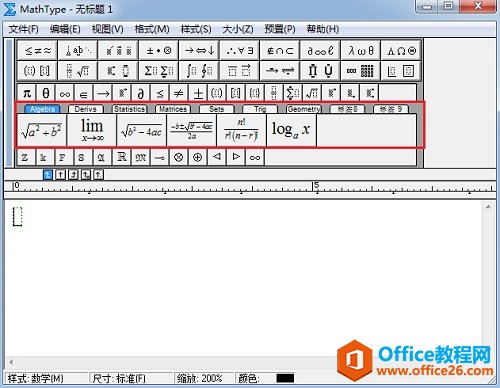Viewport: 500px width, 388px height.
Task: Open the subscript and superscript templates palette
Action: (118, 71)
